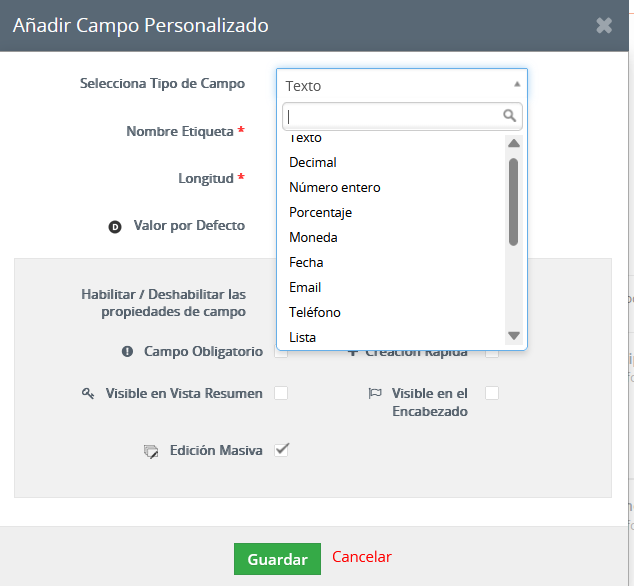Click the dropdown list scrollbar thumb
The image size is (634, 586).
coord(514,202)
